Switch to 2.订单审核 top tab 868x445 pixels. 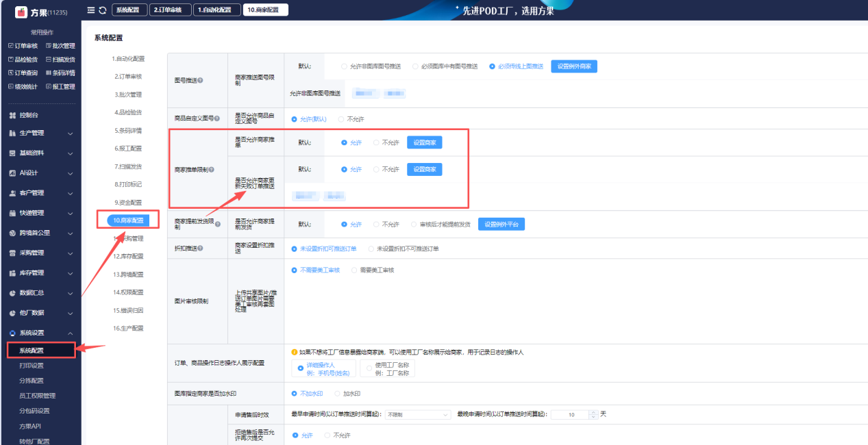[169, 10]
